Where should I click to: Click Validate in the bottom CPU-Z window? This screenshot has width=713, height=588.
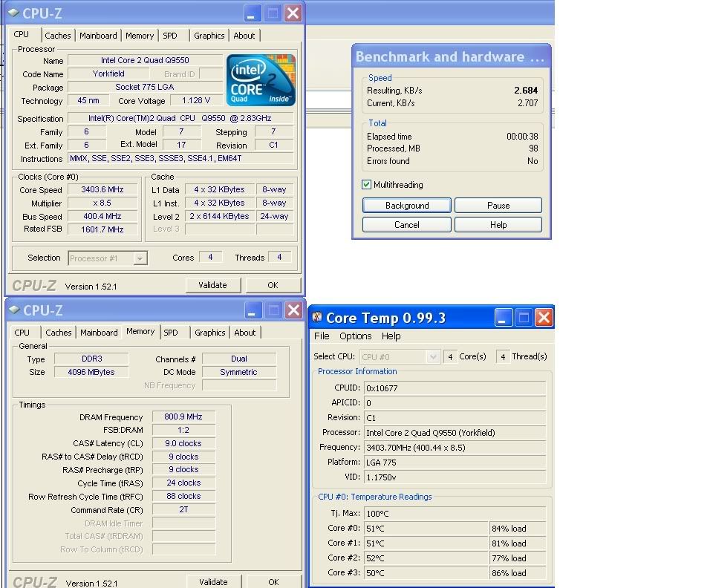214,581
